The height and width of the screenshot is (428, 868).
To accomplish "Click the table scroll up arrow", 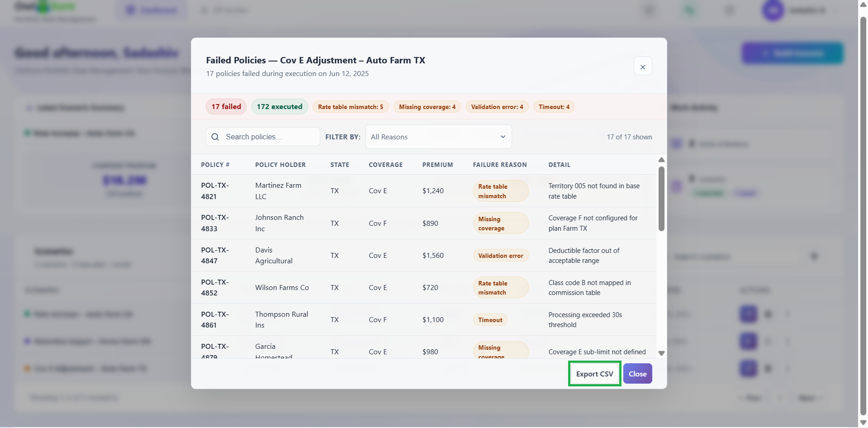I will tap(661, 160).
